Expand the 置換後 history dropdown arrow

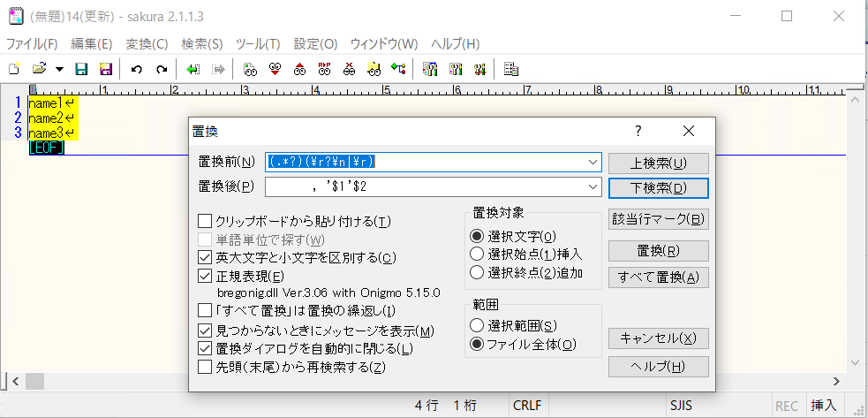tap(593, 186)
